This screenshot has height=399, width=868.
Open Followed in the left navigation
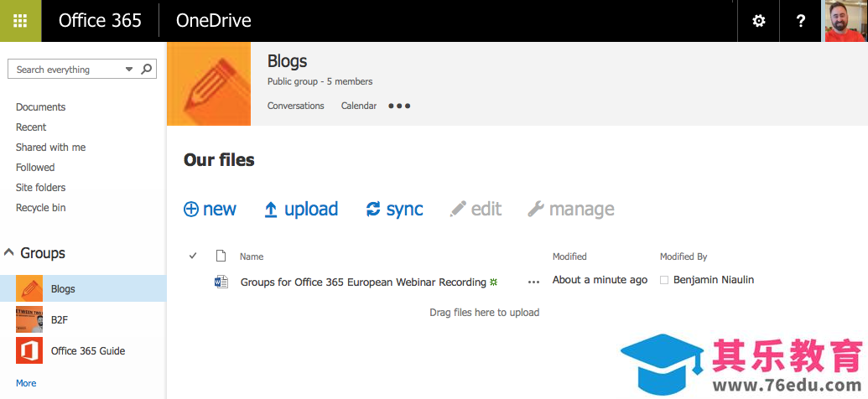point(35,167)
